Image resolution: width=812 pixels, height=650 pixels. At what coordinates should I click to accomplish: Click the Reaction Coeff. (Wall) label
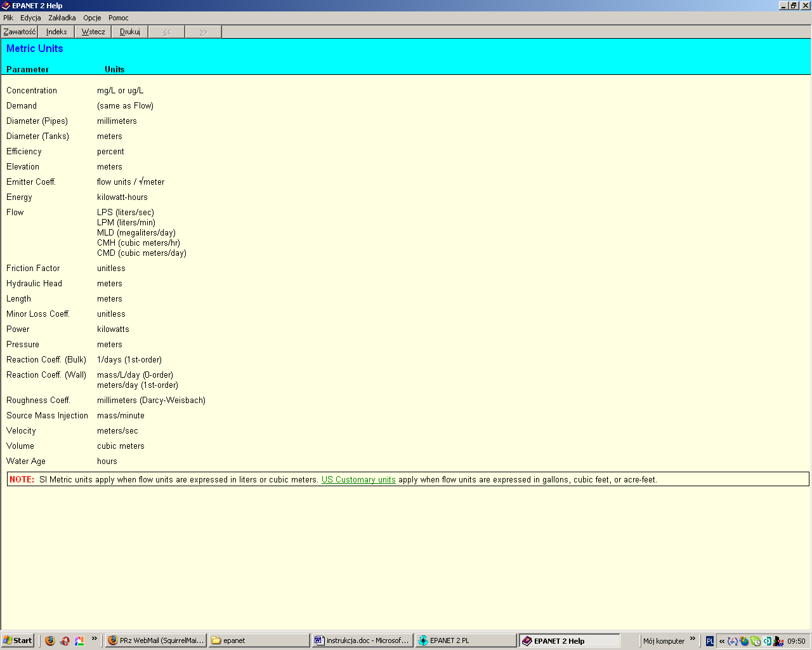coord(46,375)
